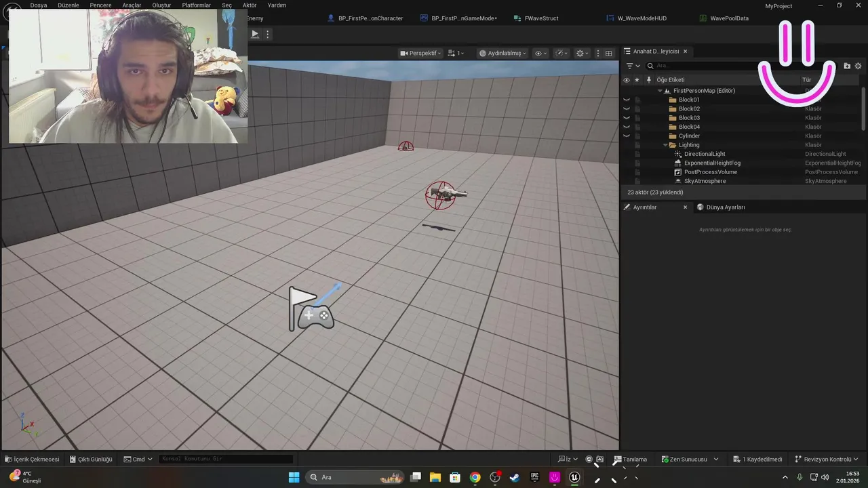Select PostProcessVolume actor in Outliner
The width and height of the screenshot is (868, 488).
(x=710, y=172)
